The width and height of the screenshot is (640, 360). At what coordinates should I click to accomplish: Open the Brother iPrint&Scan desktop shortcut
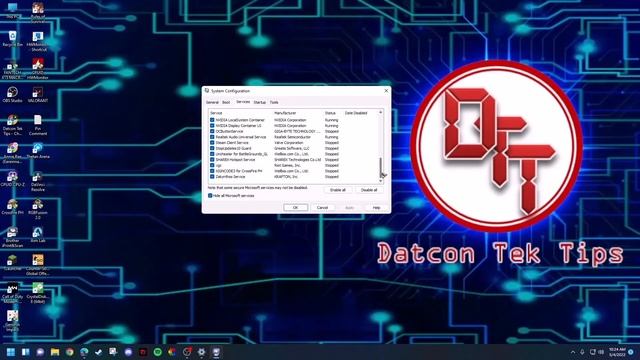click(x=13, y=237)
